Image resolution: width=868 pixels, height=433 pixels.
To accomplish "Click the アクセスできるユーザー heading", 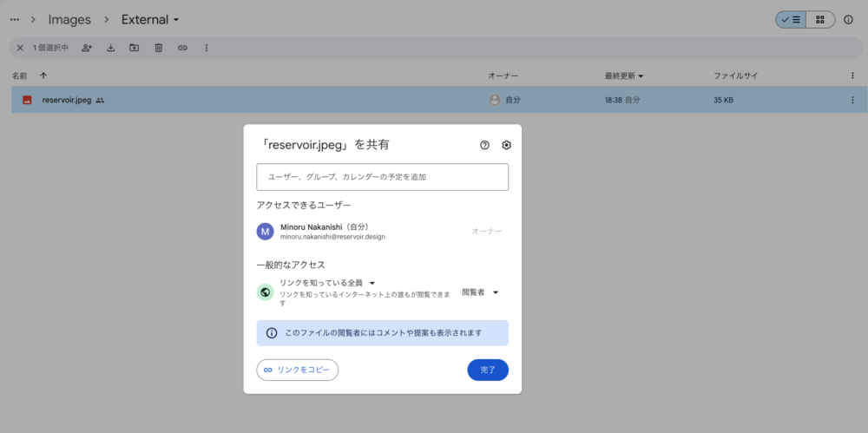I will 303,205.
